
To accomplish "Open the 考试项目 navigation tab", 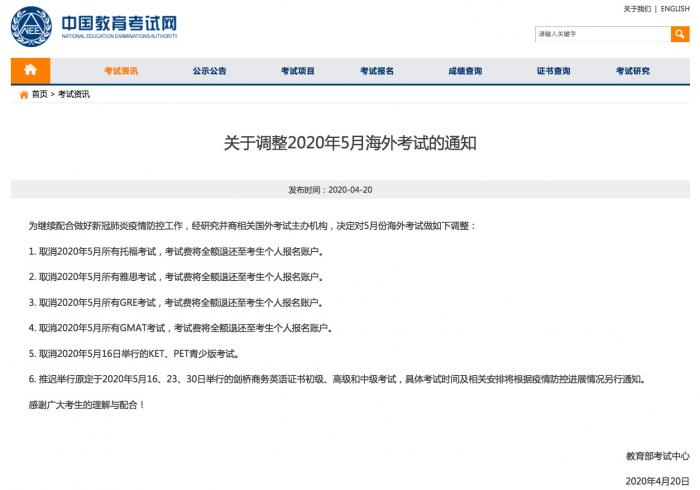I will [298, 71].
